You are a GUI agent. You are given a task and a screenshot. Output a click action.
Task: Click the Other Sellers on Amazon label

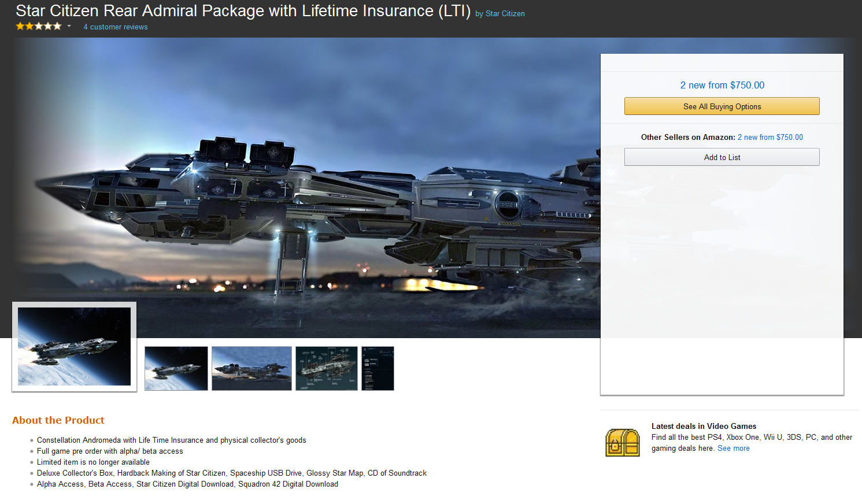pos(688,137)
